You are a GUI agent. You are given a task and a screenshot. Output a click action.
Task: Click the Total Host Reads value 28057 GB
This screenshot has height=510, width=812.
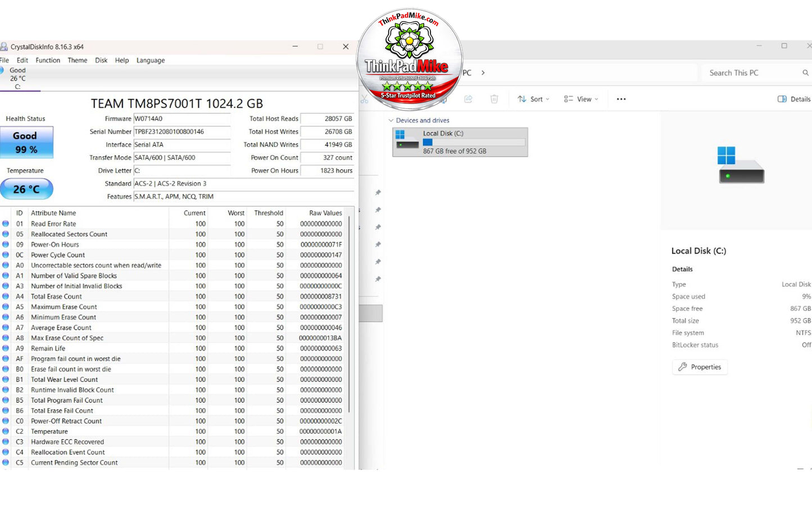click(x=327, y=119)
